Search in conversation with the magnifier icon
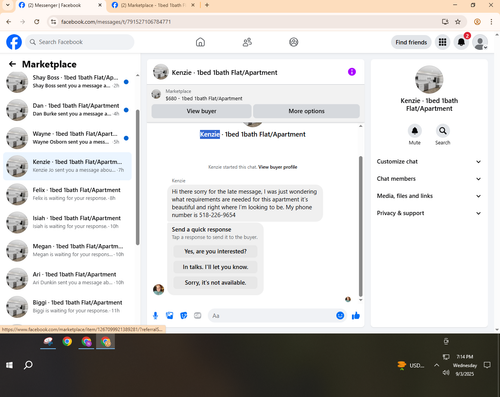 point(443,131)
